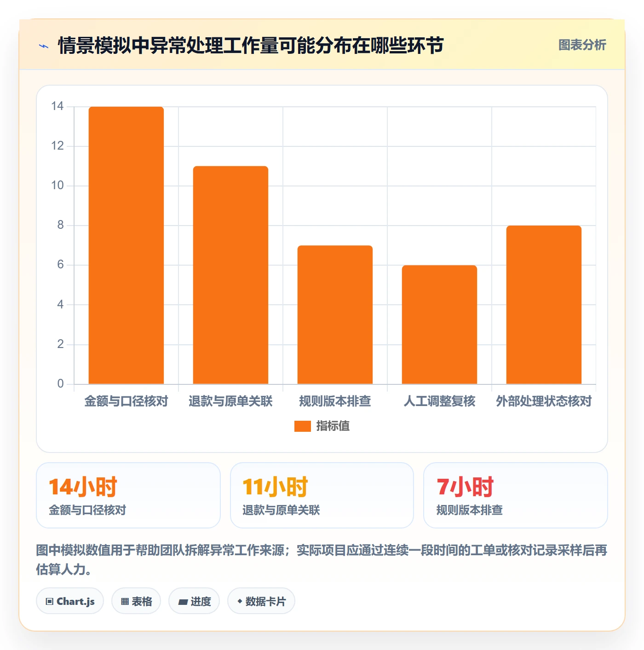Click the Chart.js tag chip
The image size is (644, 650).
tap(70, 601)
